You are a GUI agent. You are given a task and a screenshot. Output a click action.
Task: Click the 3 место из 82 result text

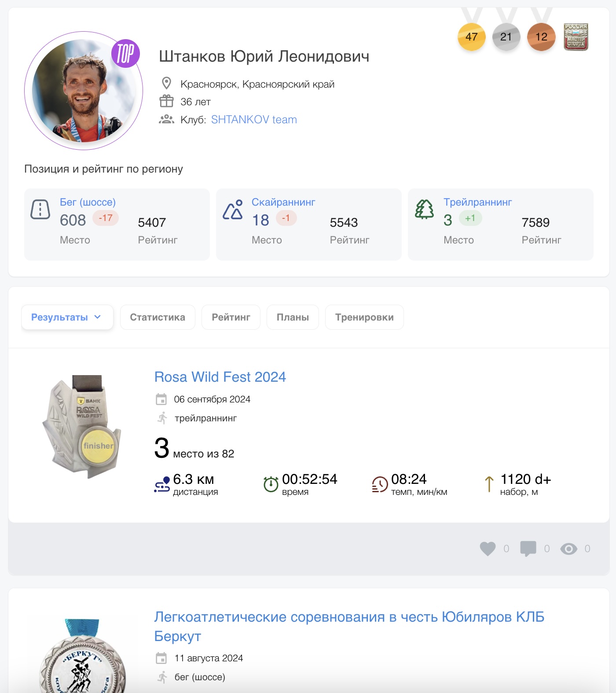pyautogui.click(x=194, y=449)
